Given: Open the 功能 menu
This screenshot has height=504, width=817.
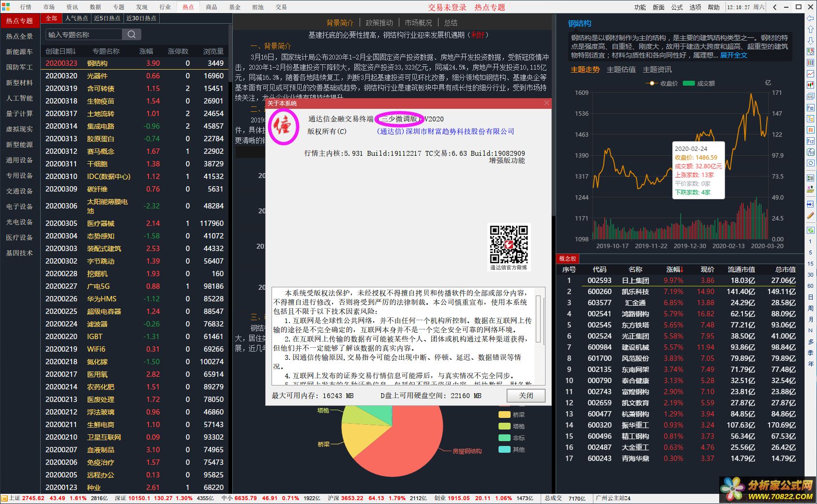Looking at the screenshot, I should click(640, 7).
